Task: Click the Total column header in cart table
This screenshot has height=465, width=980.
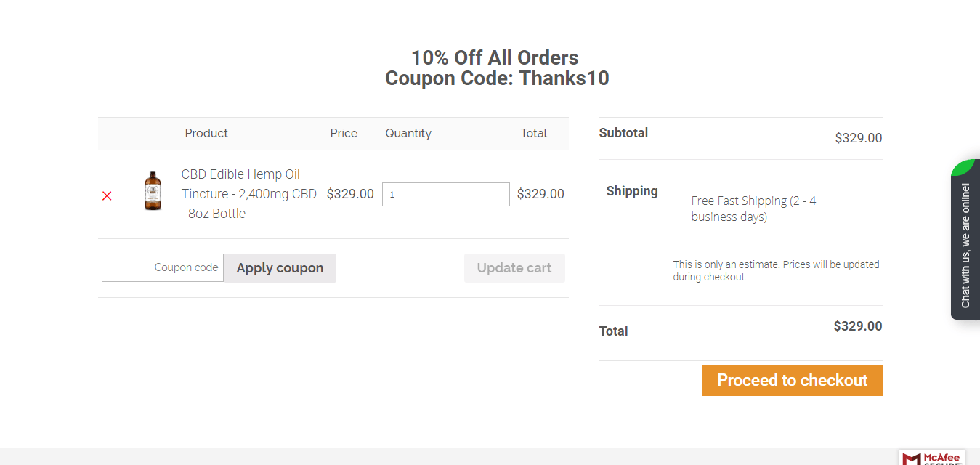Action: [534, 133]
